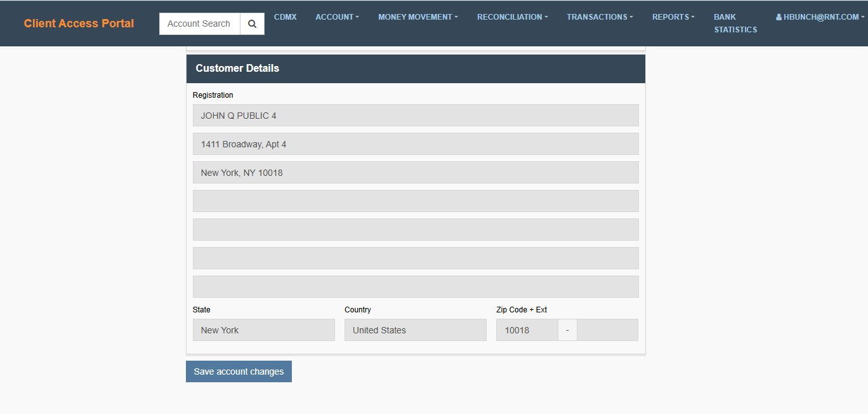
Task: Expand the MONEY MOVEMENT dropdown
Action: 418,17
